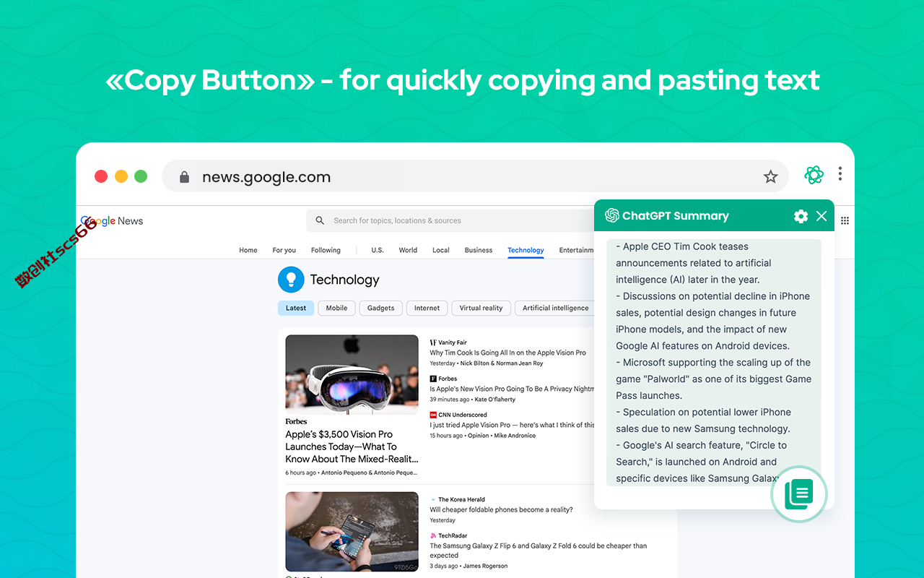The width and height of the screenshot is (924, 578).
Task: Open the Following tab
Action: point(326,250)
